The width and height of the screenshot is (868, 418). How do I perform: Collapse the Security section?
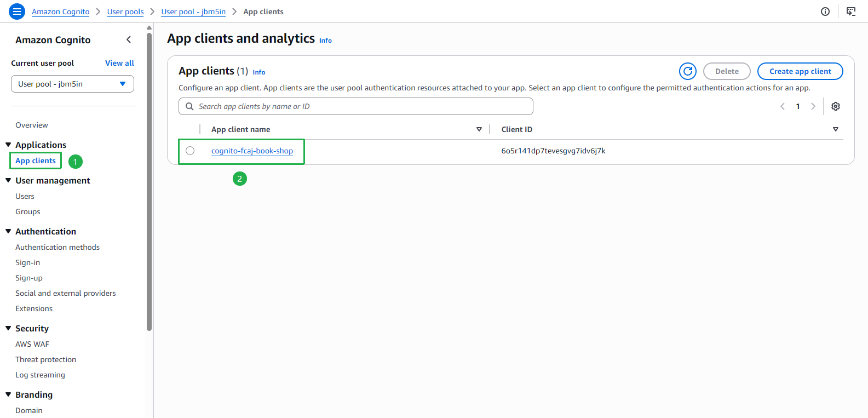tap(8, 328)
